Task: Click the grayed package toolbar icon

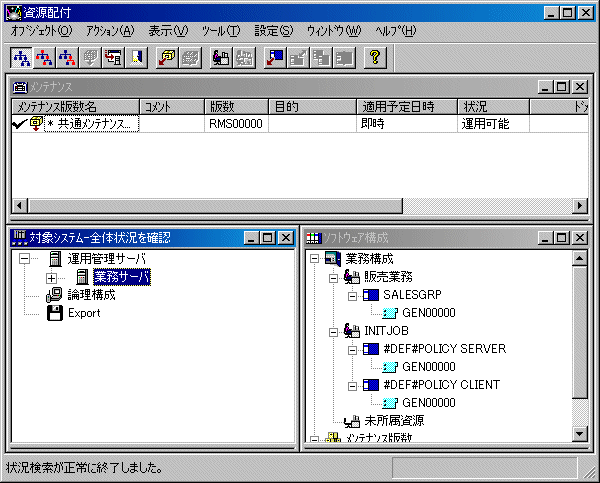Action: tap(190, 58)
